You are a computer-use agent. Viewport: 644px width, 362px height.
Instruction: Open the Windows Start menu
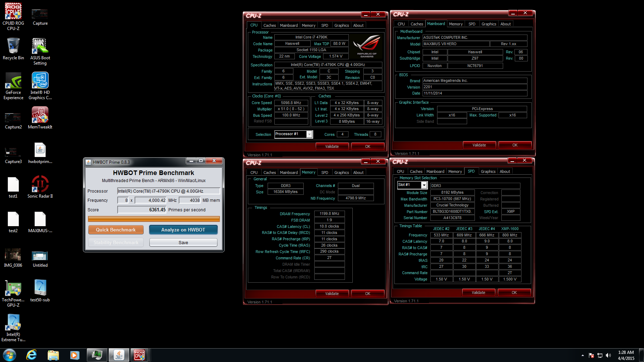click(x=10, y=355)
